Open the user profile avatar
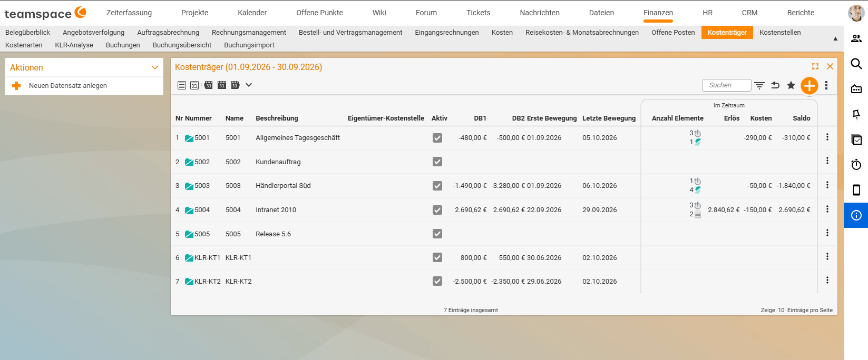 click(856, 13)
